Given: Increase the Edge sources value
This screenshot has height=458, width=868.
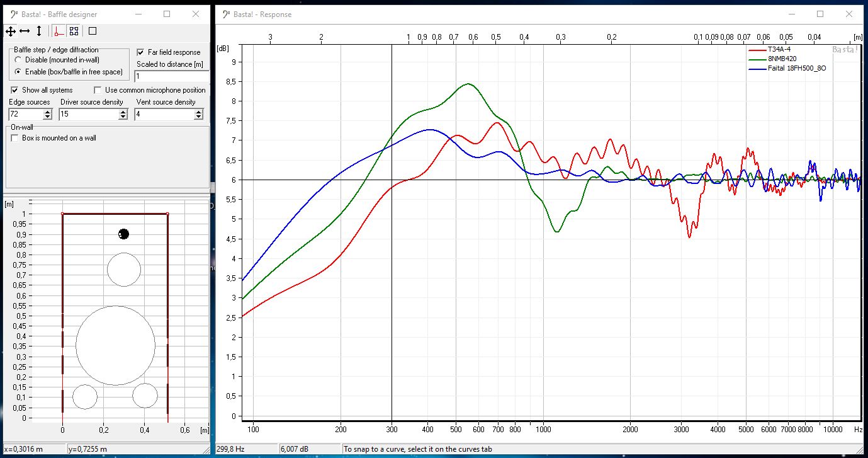Looking at the screenshot, I should point(47,112).
